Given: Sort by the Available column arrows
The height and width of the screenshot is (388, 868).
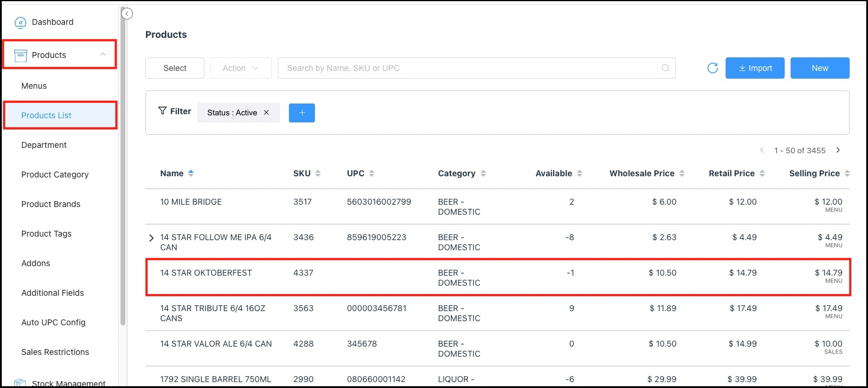Looking at the screenshot, I should point(580,173).
